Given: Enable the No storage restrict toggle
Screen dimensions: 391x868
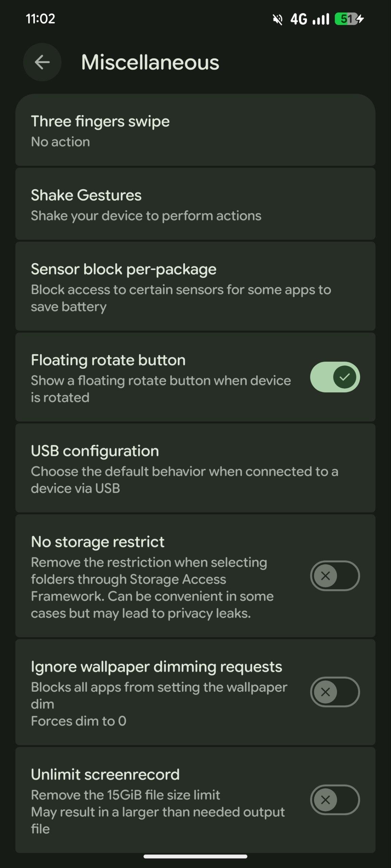Looking at the screenshot, I should click(335, 576).
